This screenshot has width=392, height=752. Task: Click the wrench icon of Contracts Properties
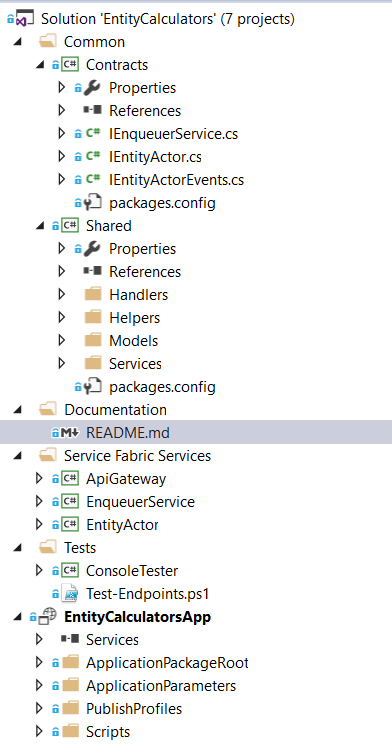[92, 88]
